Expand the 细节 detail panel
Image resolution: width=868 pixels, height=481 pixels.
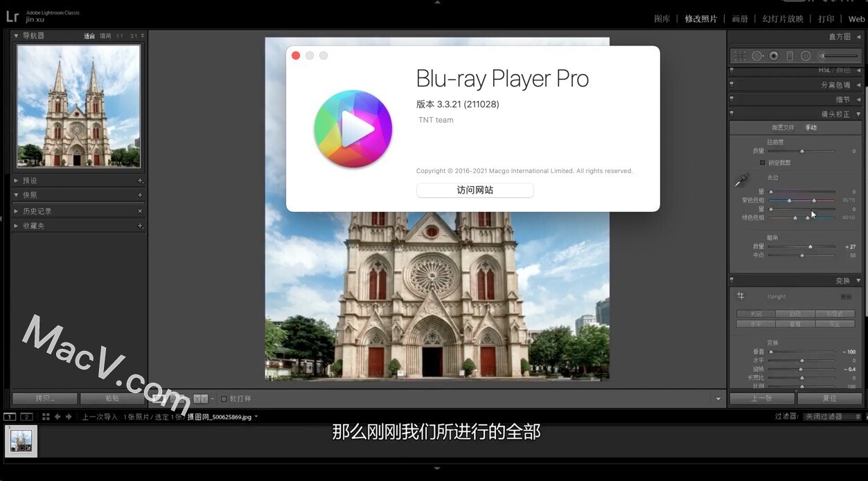click(858, 100)
